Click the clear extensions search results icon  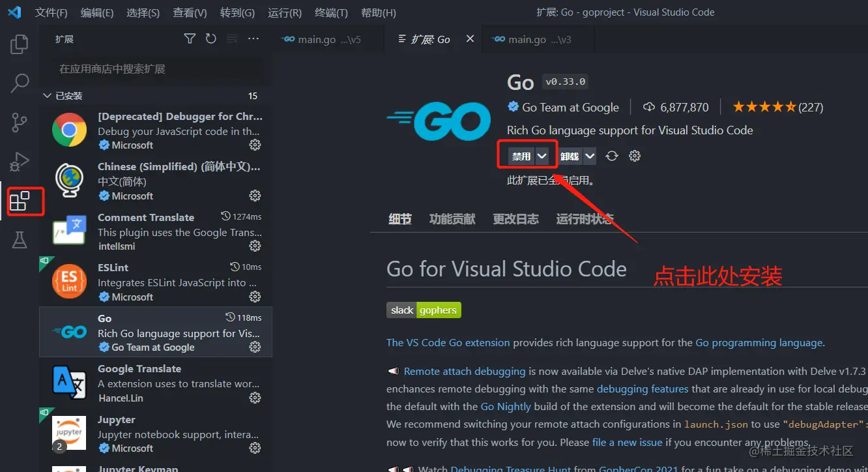point(232,39)
